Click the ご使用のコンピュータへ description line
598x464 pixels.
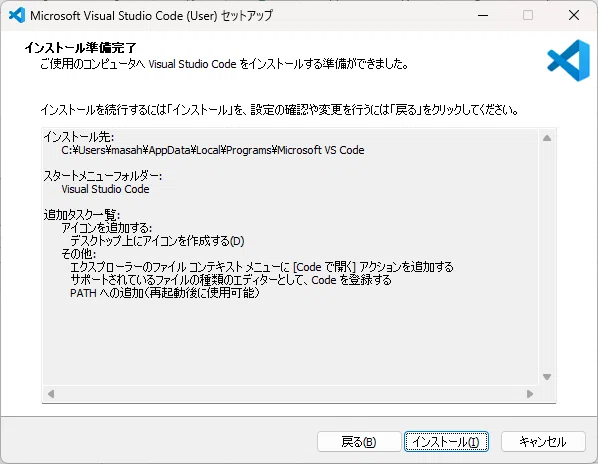coord(225,64)
